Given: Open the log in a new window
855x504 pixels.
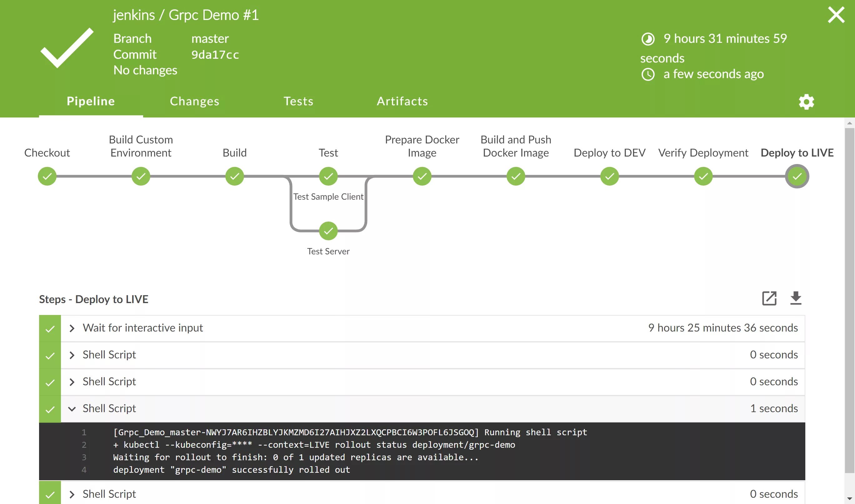Looking at the screenshot, I should coord(769,298).
